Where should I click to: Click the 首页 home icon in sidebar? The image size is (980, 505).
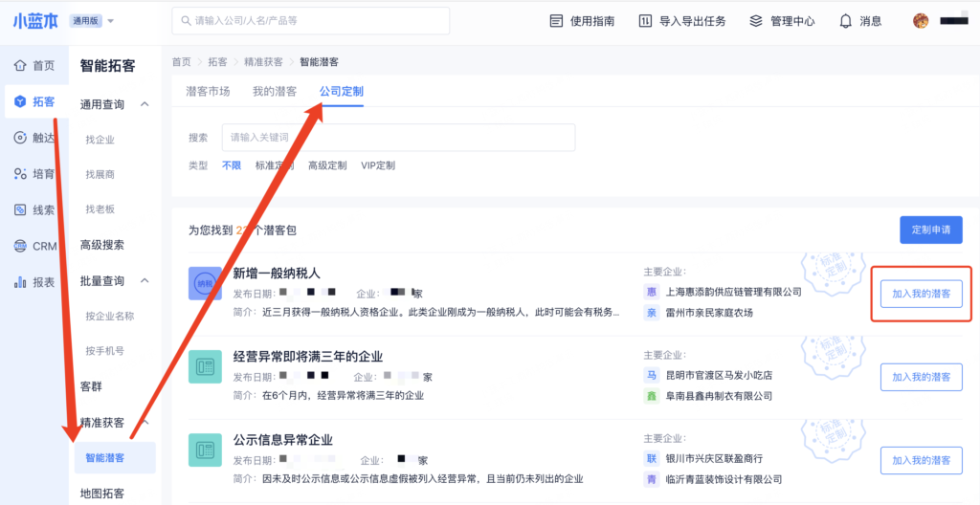[19, 66]
